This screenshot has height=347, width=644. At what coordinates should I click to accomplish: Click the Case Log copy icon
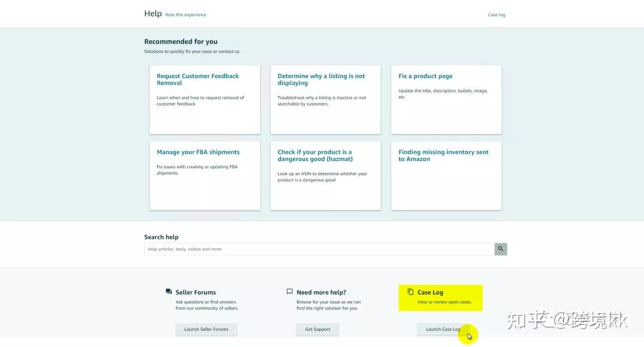pos(410,292)
